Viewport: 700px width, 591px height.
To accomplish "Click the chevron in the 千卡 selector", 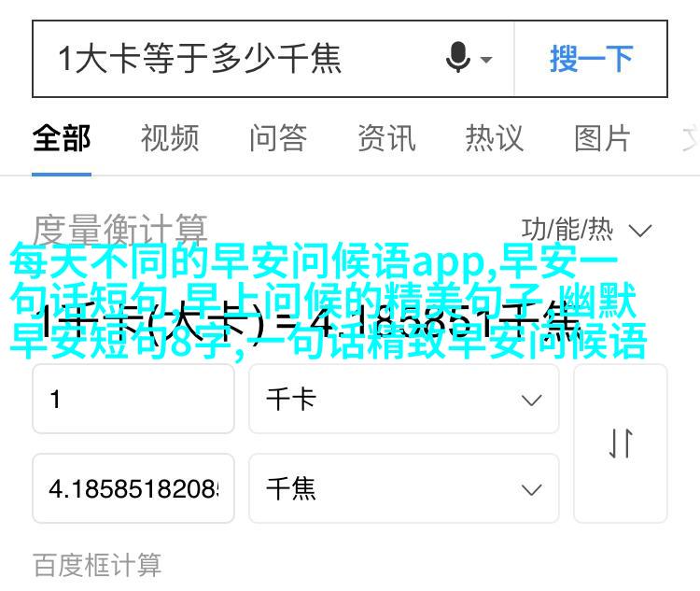I will [531, 400].
